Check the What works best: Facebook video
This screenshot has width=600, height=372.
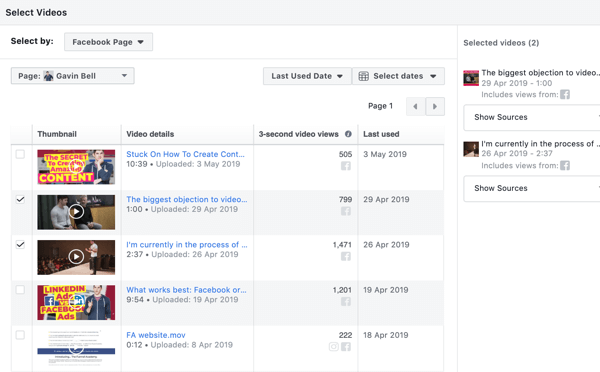[20, 290]
